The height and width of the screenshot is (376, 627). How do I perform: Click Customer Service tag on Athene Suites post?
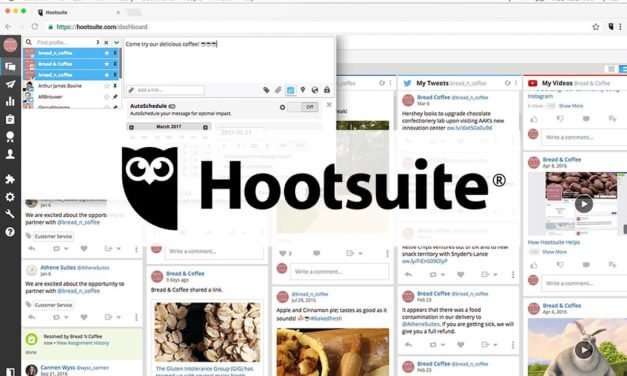coord(53,305)
